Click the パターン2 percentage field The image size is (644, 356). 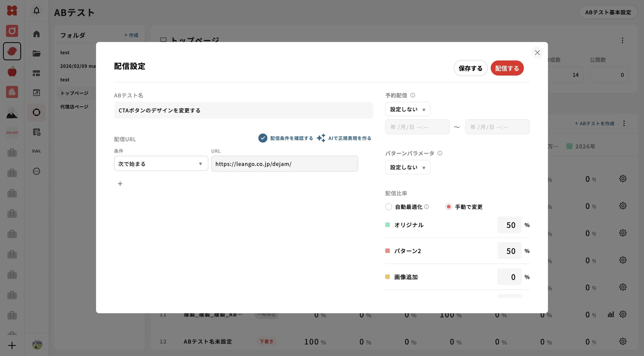tap(510, 251)
